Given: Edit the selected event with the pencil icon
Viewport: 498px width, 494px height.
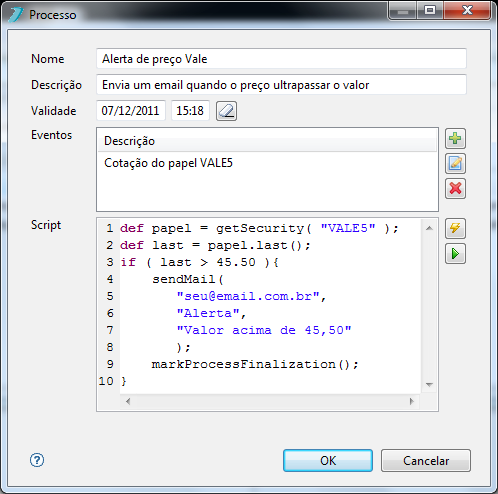Looking at the screenshot, I should click(x=455, y=163).
